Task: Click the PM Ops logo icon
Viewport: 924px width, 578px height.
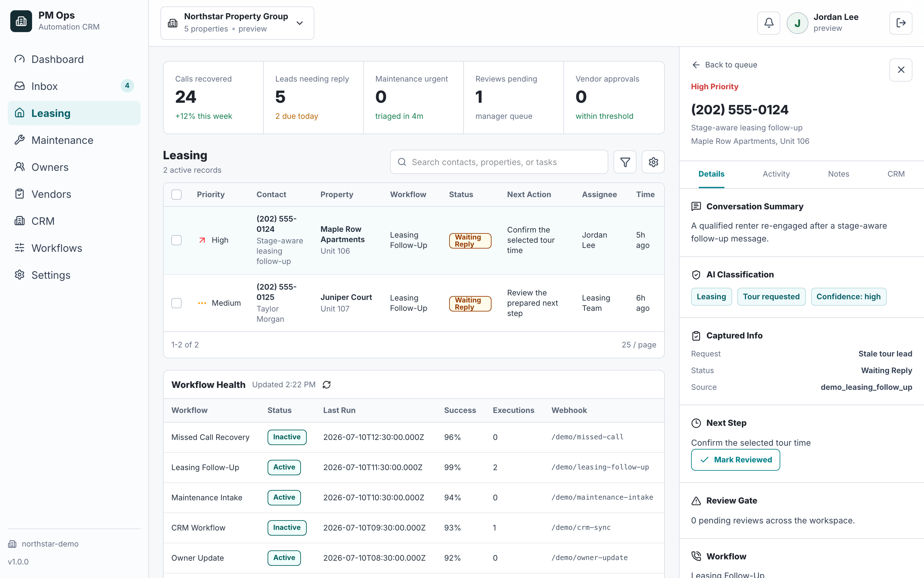Action: tap(21, 21)
